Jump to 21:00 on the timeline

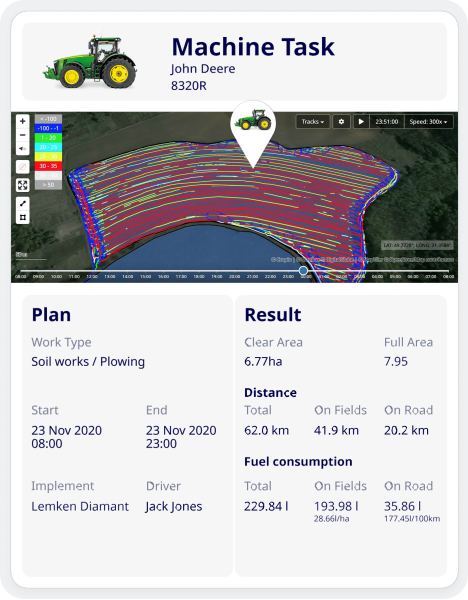pos(252,276)
